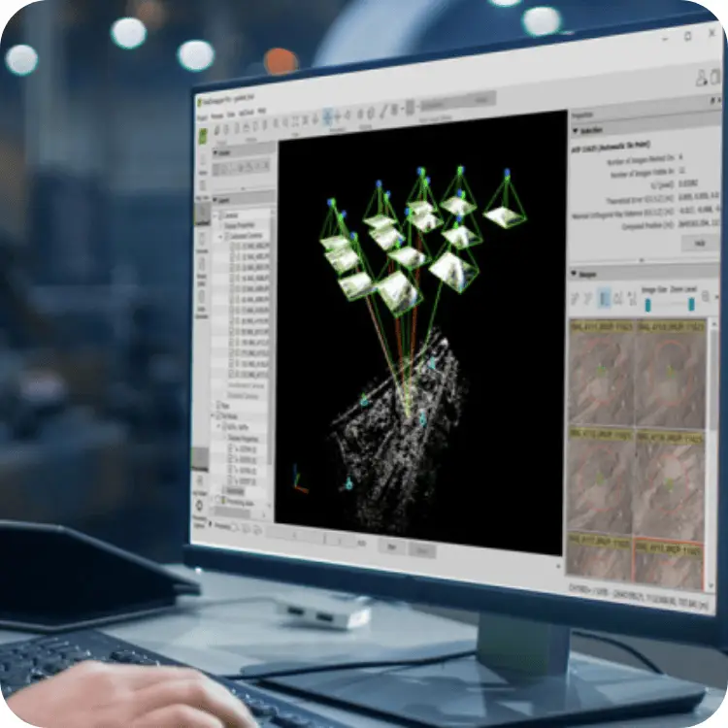
Task: Open Display Properties under Cameras
Action: tap(240, 225)
